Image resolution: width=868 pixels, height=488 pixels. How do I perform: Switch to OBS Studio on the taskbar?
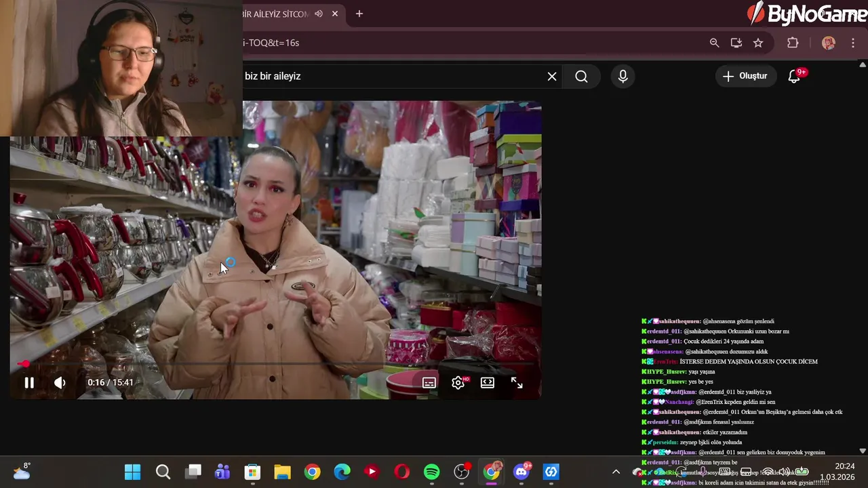pos(462,472)
